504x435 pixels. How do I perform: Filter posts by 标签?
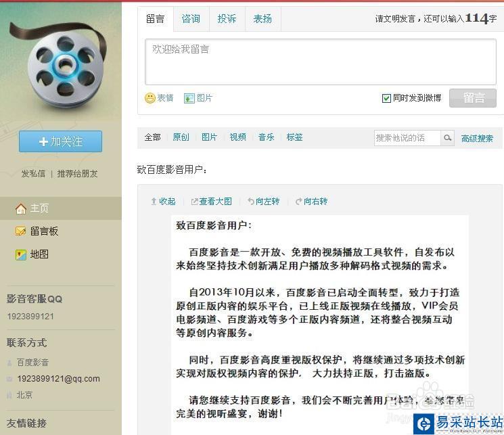click(x=295, y=137)
